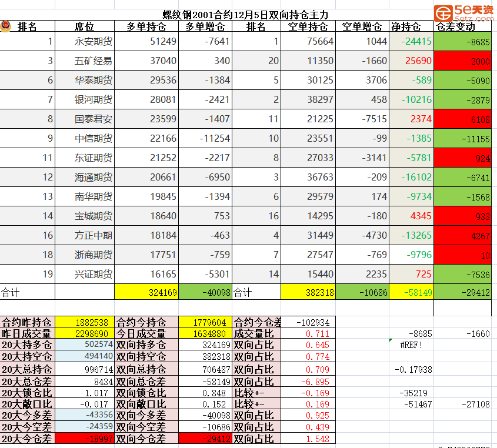497x448 pixels.
Task: Select the 合约今仓差 value -102934
Action: click(x=308, y=322)
